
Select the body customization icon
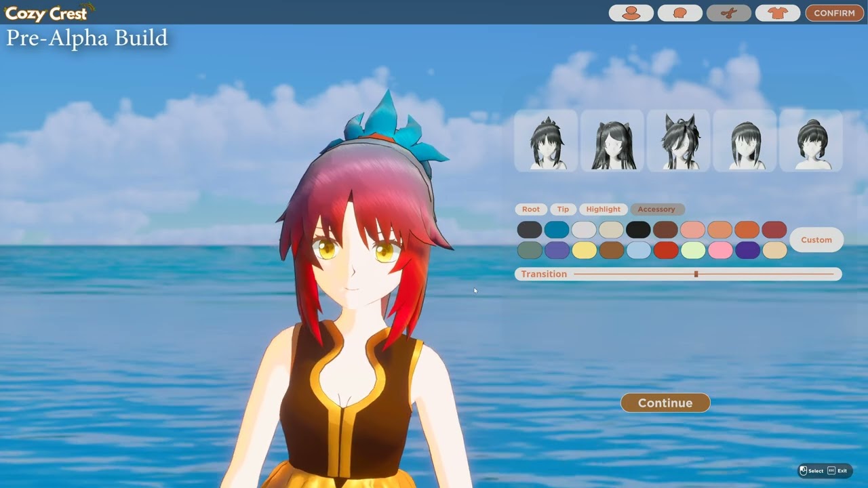point(630,12)
